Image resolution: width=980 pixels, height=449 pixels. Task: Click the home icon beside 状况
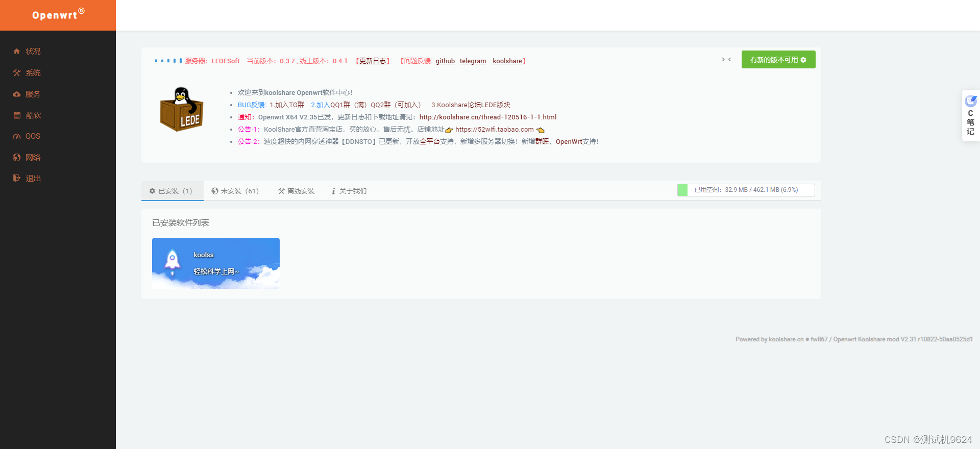pyautogui.click(x=17, y=51)
